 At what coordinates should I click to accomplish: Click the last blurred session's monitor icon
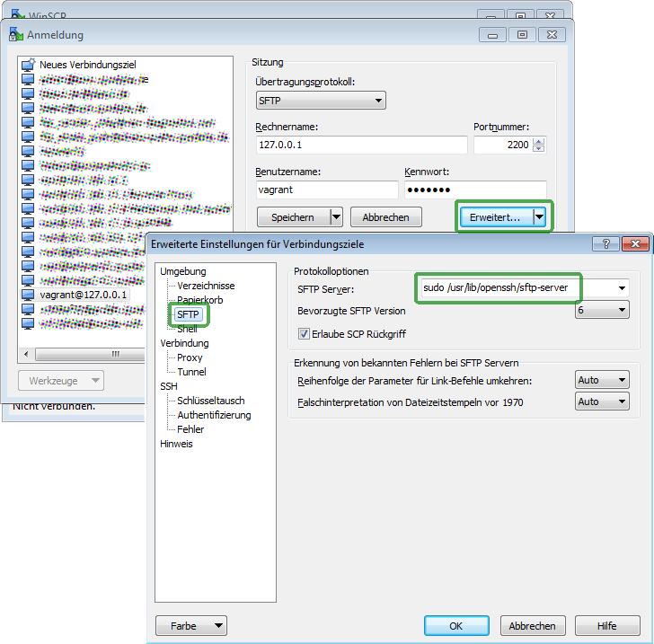(x=28, y=323)
